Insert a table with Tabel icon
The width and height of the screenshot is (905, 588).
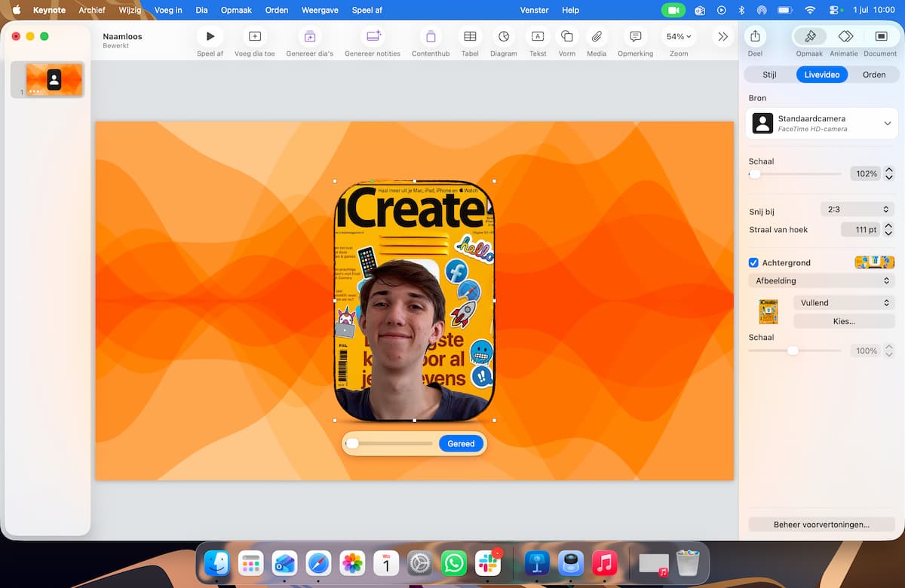click(470, 36)
